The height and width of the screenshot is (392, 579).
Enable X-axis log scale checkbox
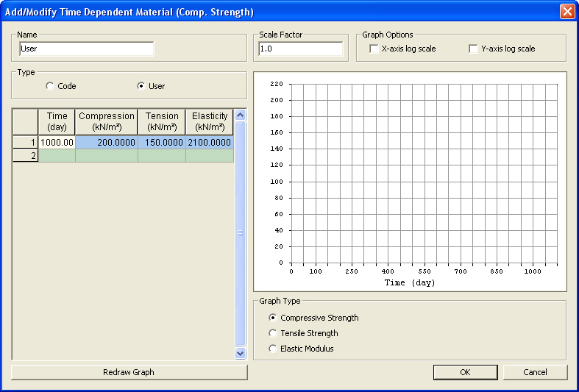[x=374, y=49]
